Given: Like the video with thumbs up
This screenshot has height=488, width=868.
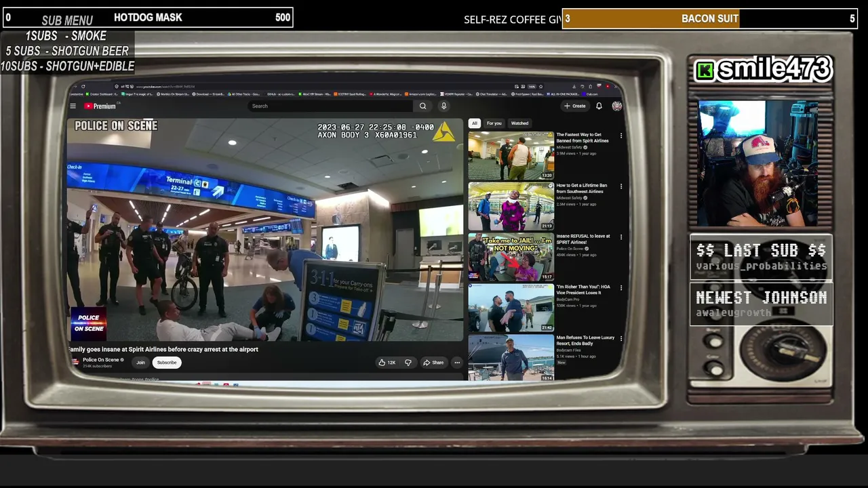Looking at the screenshot, I should click(382, 363).
